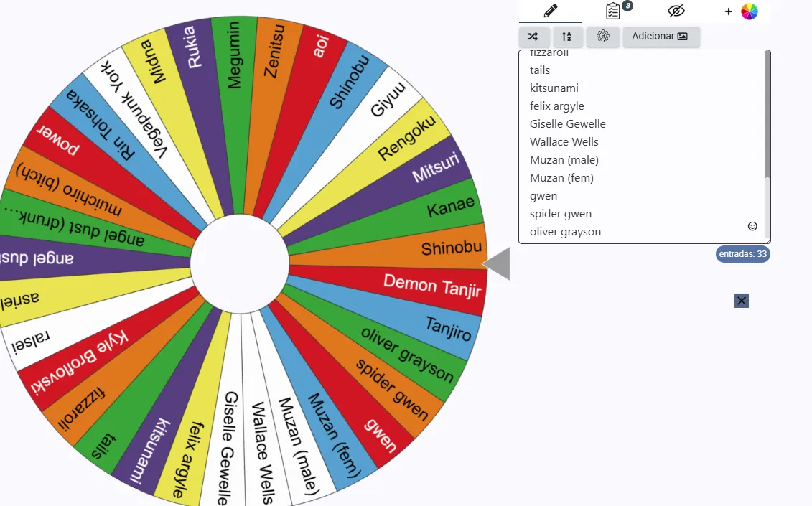
Task: Open advanced settings gear button
Action: pyautogui.click(x=603, y=37)
